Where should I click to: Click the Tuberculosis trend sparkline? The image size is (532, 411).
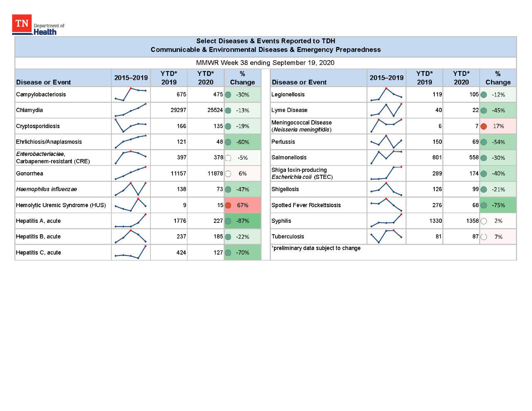pyautogui.click(x=387, y=237)
